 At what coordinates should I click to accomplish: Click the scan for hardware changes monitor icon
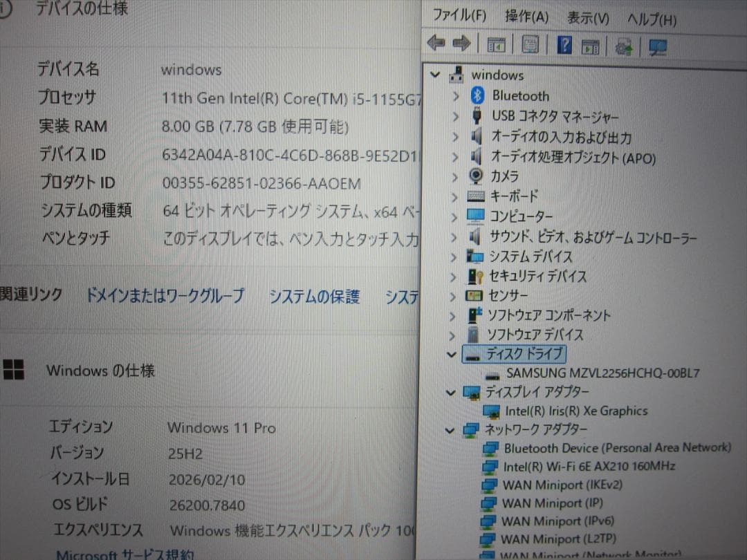[658, 48]
